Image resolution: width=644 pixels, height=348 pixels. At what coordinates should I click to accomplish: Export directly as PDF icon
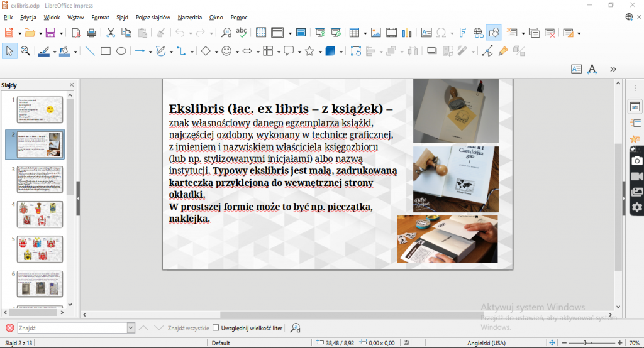pos(76,33)
